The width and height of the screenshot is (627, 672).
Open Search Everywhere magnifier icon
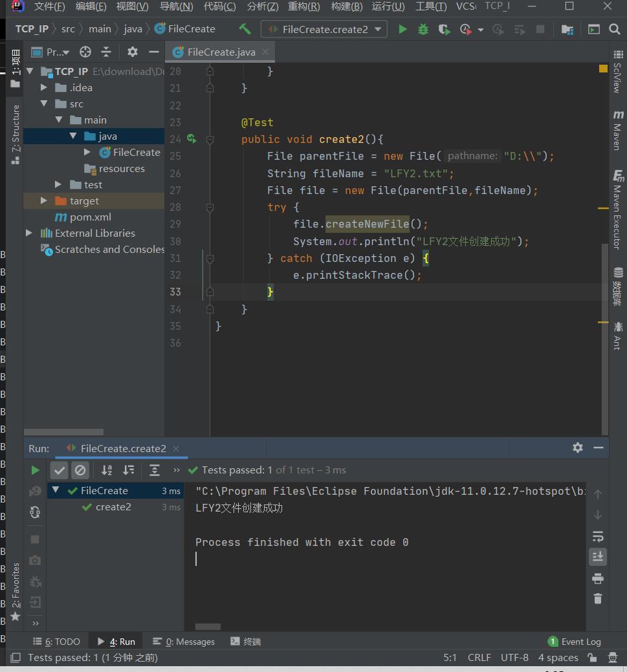pos(614,29)
